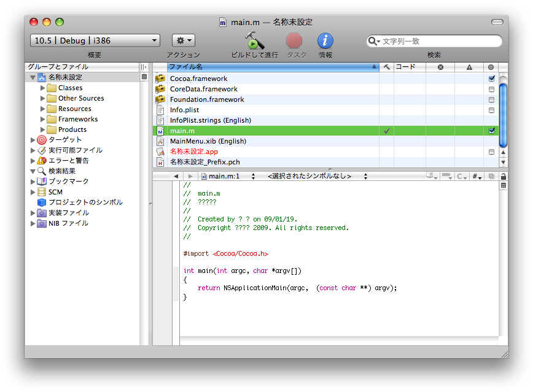
Task: Click the コード column header
Action: (408, 67)
